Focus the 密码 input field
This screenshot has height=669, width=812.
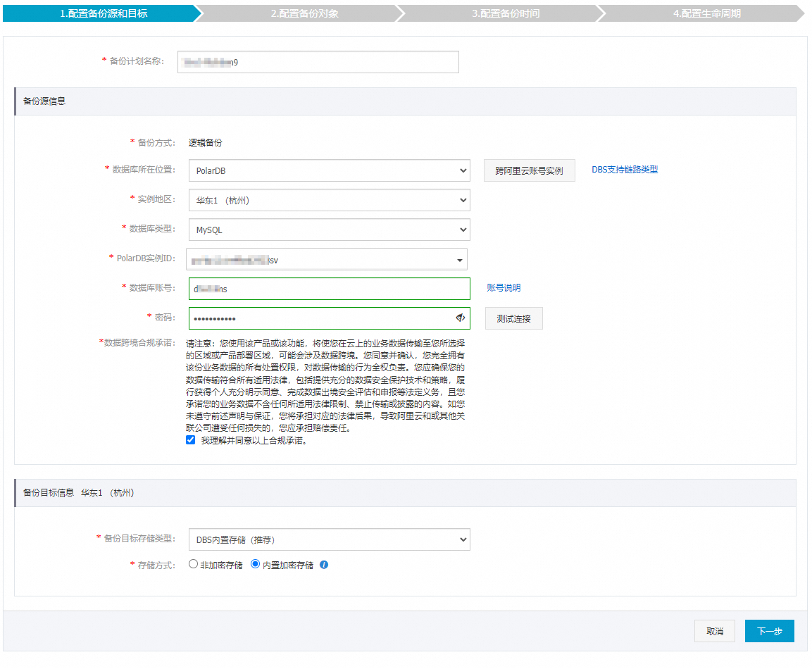point(330,318)
